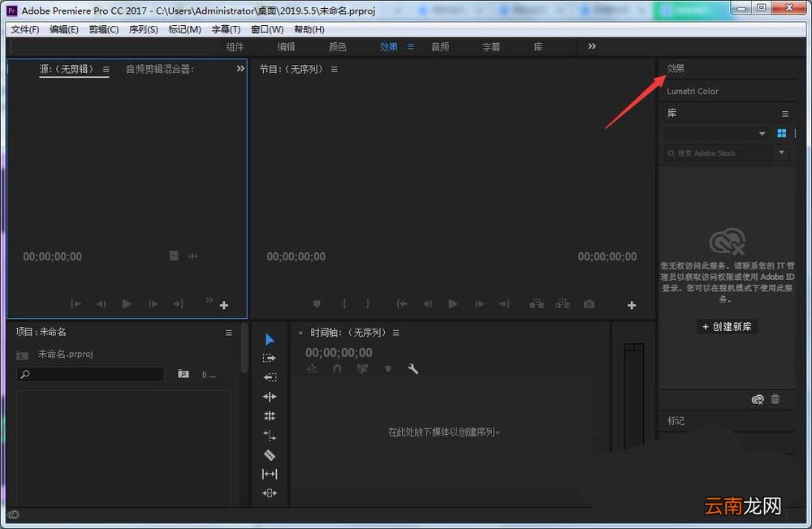This screenshot has height=529, width=812.
Task: Select the Track Select Backward tool
Action: [270, 377]
